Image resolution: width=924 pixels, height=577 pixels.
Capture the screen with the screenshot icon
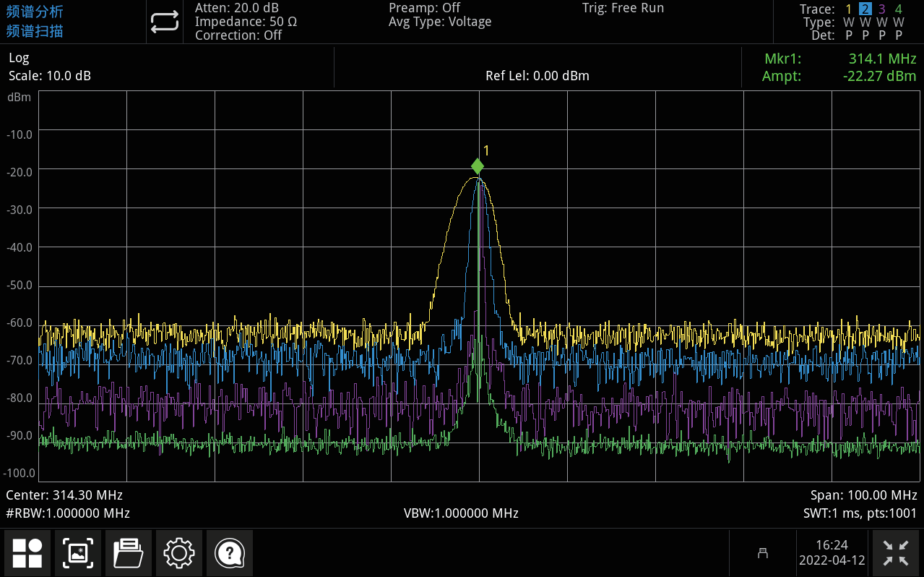78,553
